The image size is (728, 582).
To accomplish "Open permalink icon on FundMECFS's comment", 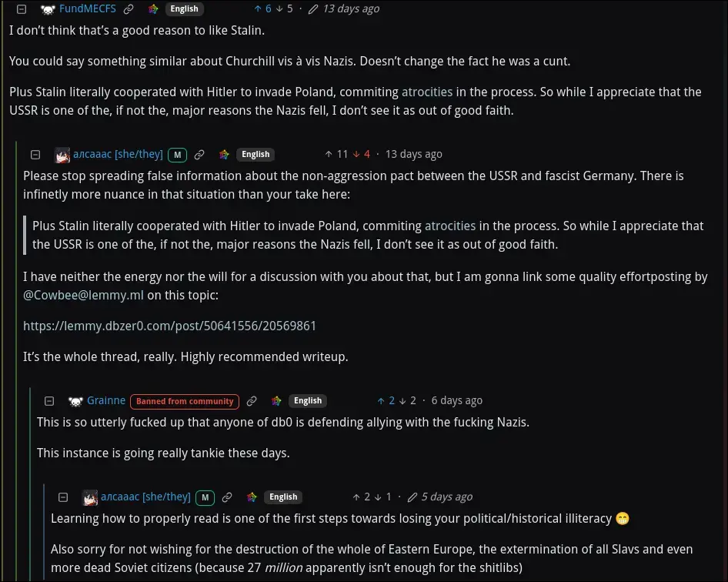I will click(x=129, y=8).
